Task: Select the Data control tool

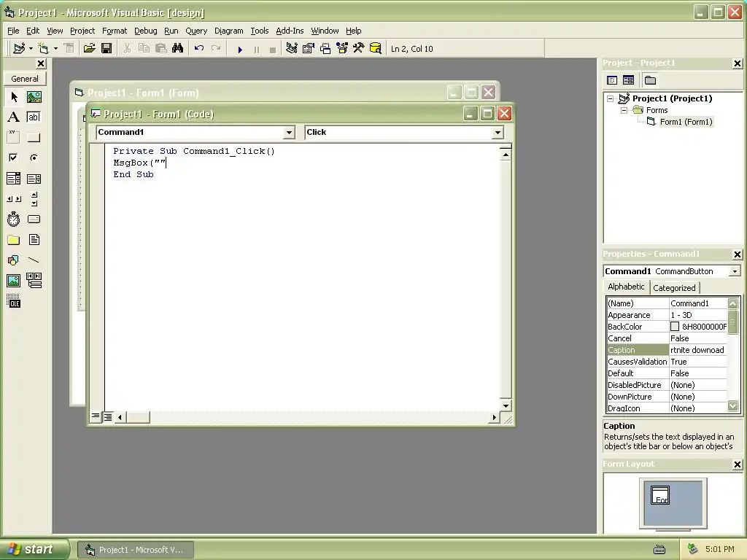Action: coord(34,281)
